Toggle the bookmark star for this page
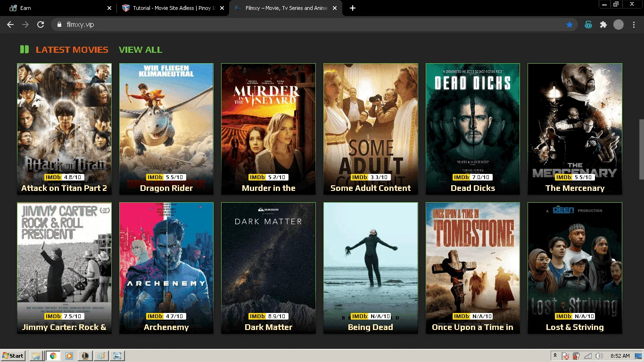644x362 pixels. click(570, 25)
